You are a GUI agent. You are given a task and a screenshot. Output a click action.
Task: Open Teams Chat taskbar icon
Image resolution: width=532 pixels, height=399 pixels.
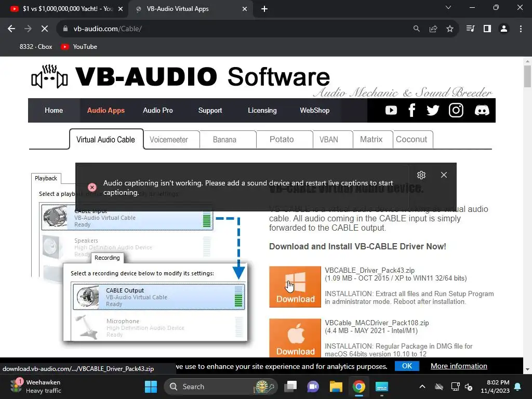(x=313, y=387)
